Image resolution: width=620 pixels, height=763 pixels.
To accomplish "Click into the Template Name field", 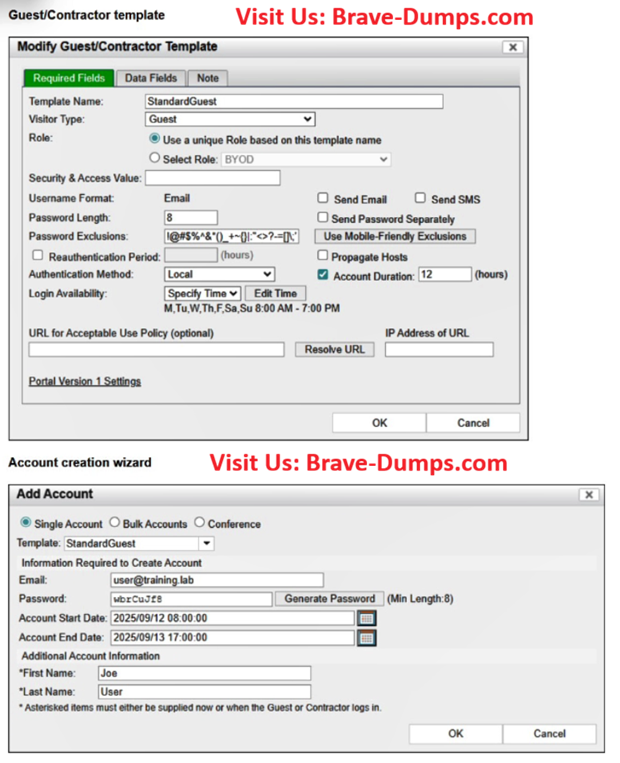I will pyautogui.click(x=293, y=101).
